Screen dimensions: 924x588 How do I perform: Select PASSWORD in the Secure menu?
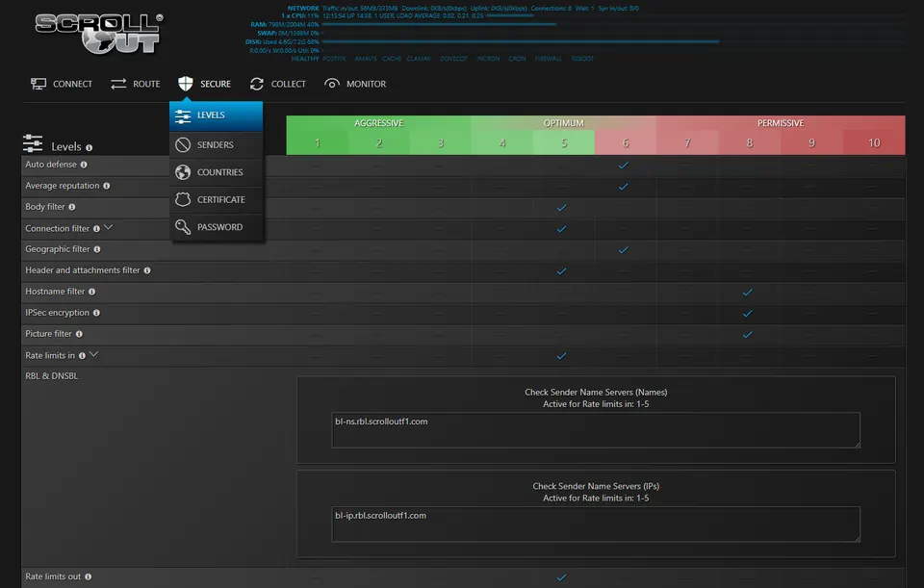[x=217, y=227]
